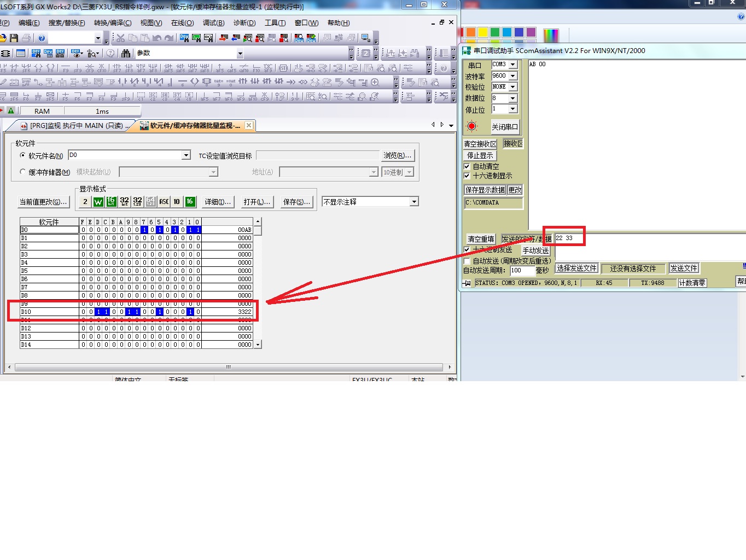The height and width of the screenshot is (560, 746).
Task: Click the blue help question mark icon
Action: 42,38
